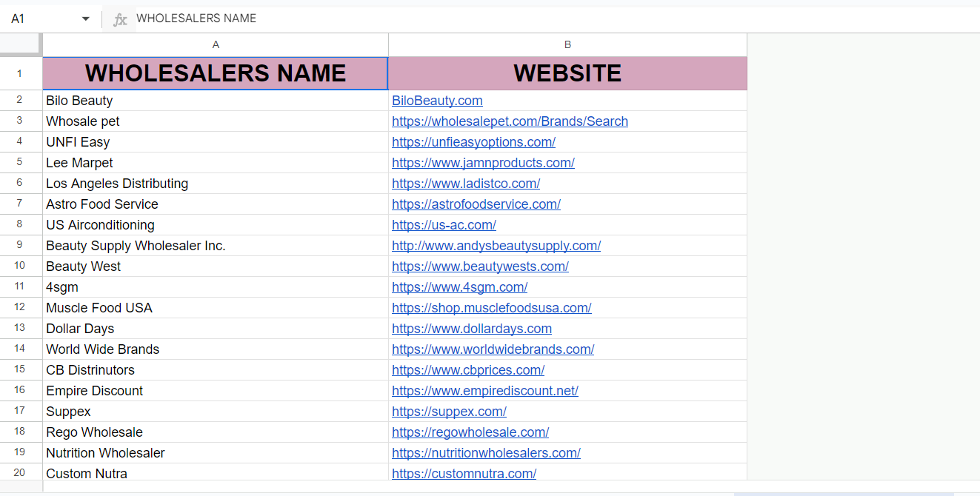
Task: Select row 15 header
Action: tap(21, 370)
